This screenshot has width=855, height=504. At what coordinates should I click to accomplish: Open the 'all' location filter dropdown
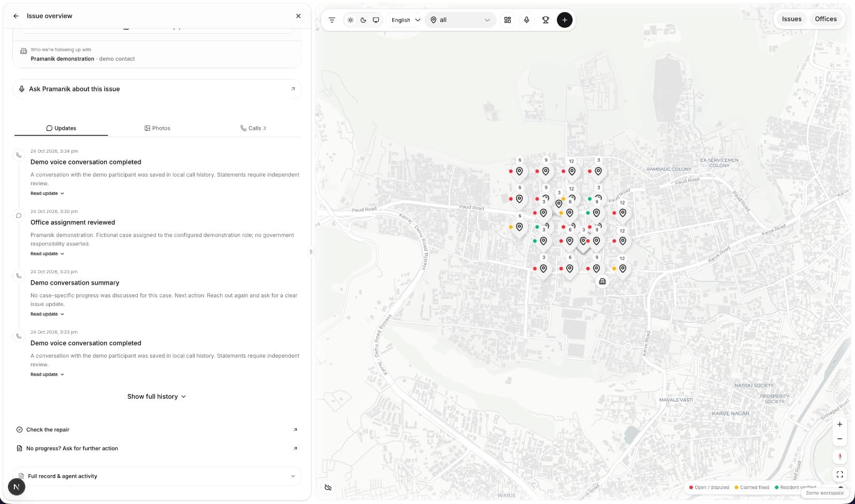pyautogui.click(x=460, y=20)
